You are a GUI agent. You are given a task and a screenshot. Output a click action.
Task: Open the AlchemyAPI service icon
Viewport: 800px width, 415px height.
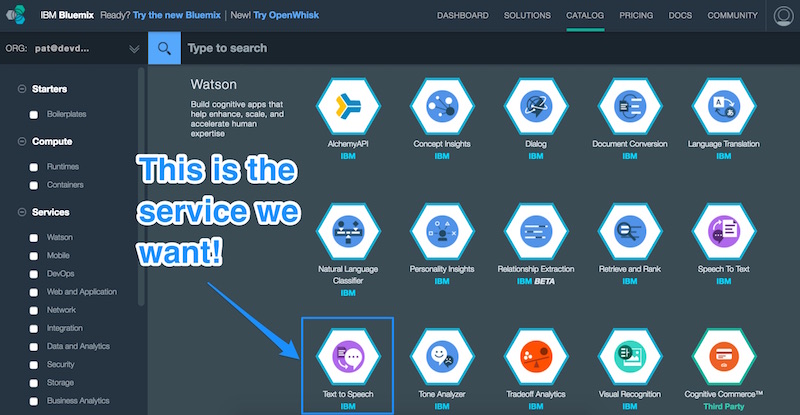click(x=348, y=106)
